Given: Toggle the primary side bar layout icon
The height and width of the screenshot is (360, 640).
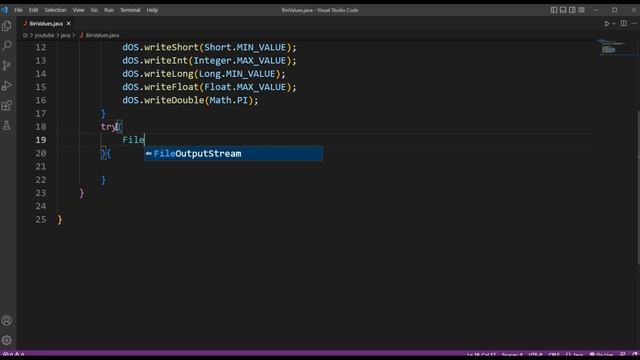Looking at the screenshot, I should click(554, 10).
